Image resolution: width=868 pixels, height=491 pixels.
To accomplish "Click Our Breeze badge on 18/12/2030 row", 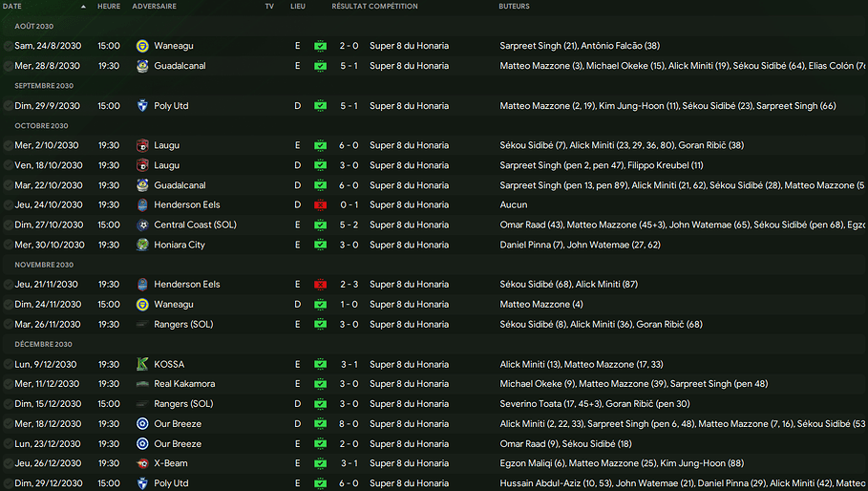I will 142,424.
